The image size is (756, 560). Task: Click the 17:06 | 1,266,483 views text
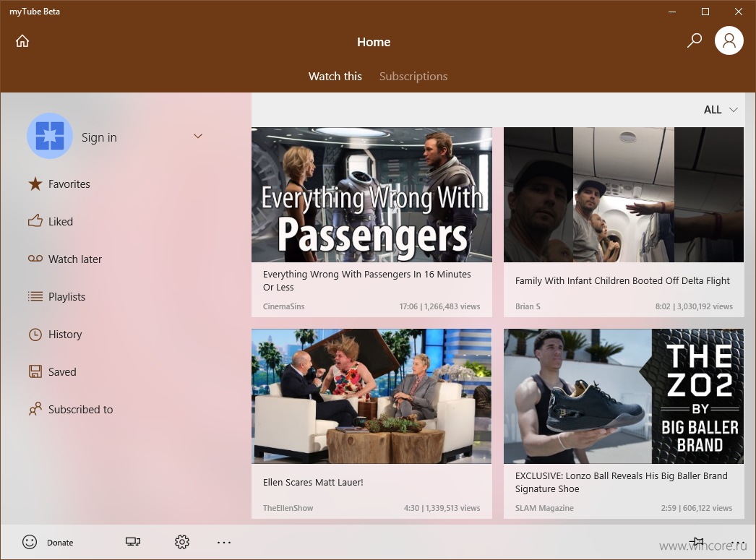(x=439, y=306)
